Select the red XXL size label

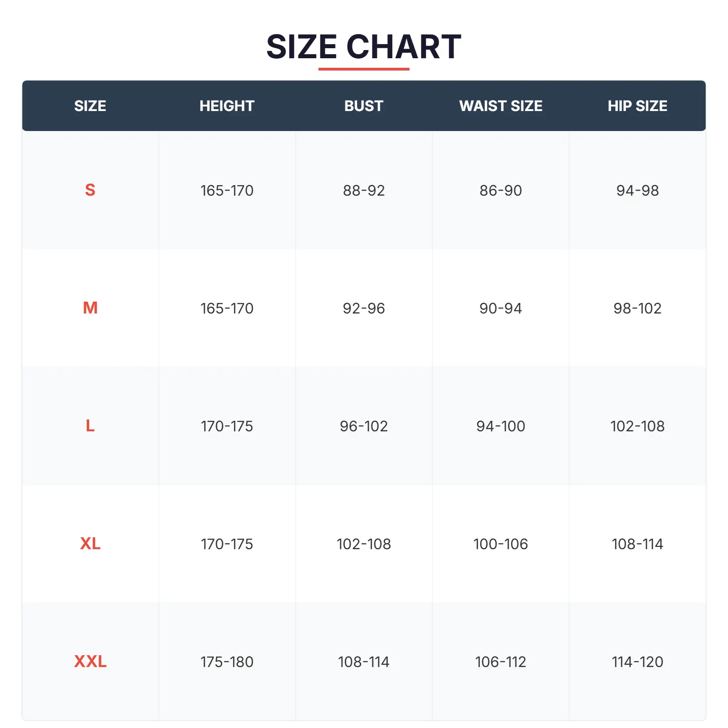click(90, 662)
